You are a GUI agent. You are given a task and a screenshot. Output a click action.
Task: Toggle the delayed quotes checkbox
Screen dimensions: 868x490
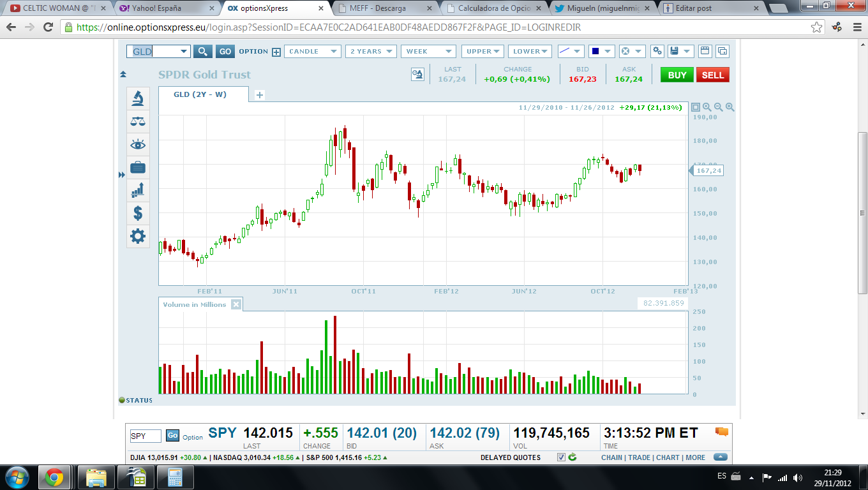pos(561,457)
